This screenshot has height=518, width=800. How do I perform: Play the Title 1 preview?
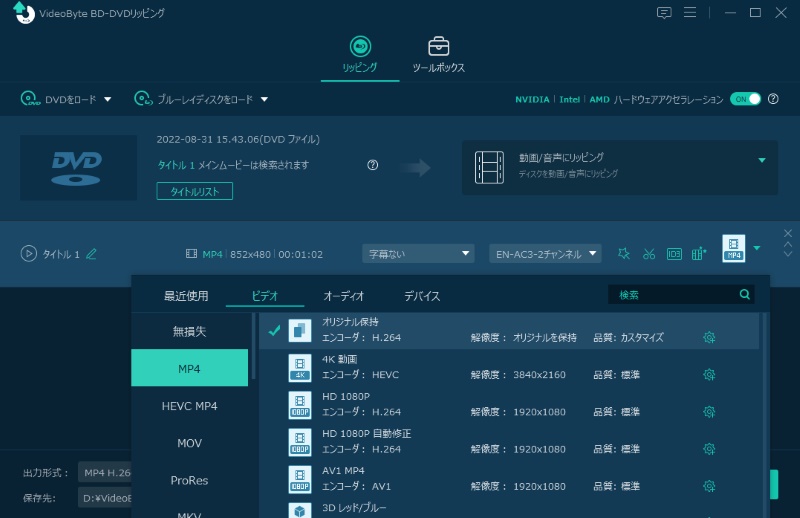coord(28,254)
